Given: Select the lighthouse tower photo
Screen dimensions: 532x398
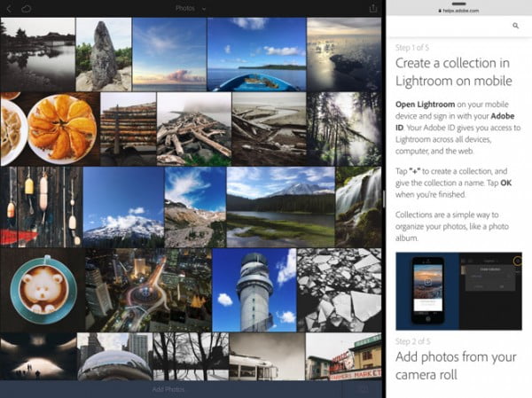Looking at the screenshot, I should click(x=254, y=290).
